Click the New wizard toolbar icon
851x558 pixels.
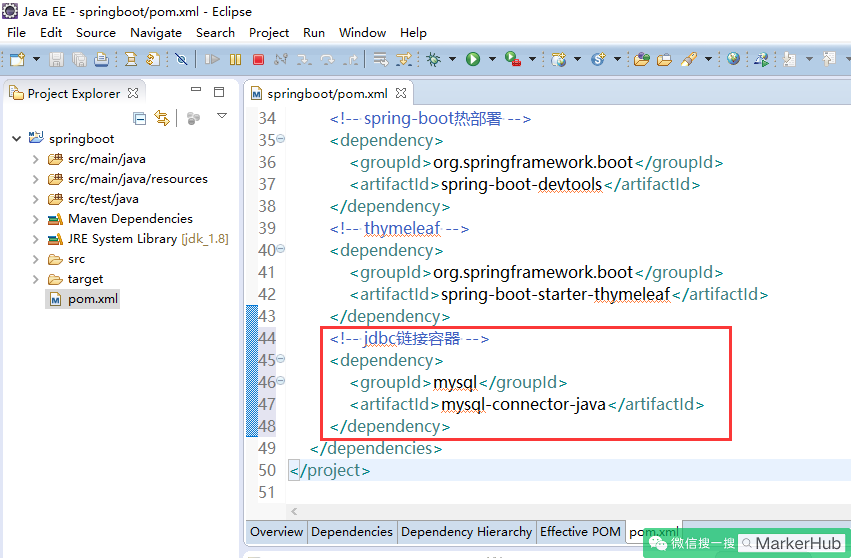click(x=17, y=59)
